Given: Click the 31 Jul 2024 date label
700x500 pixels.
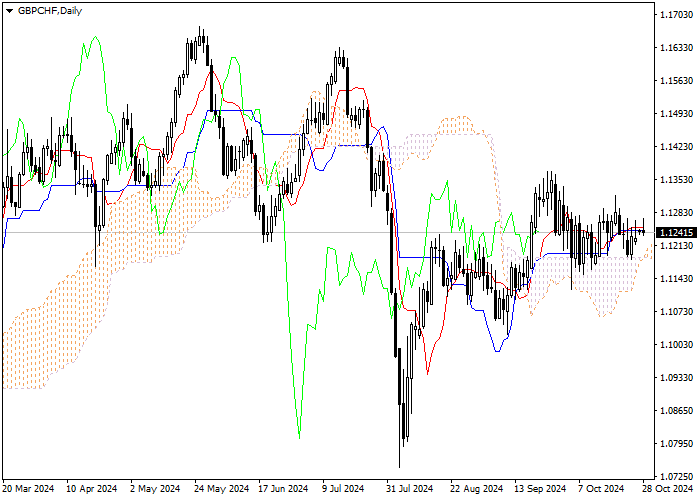Looking at the screenshot, I should tap(410, 489).
